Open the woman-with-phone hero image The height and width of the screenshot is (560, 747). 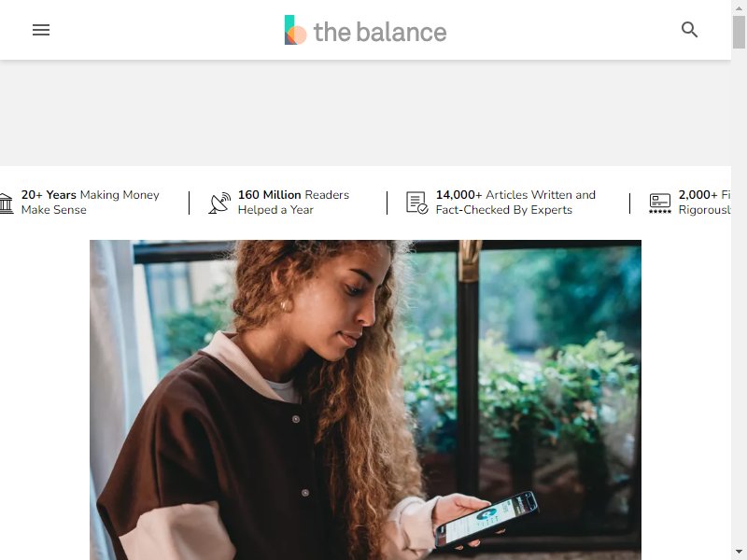coord(365,400)
